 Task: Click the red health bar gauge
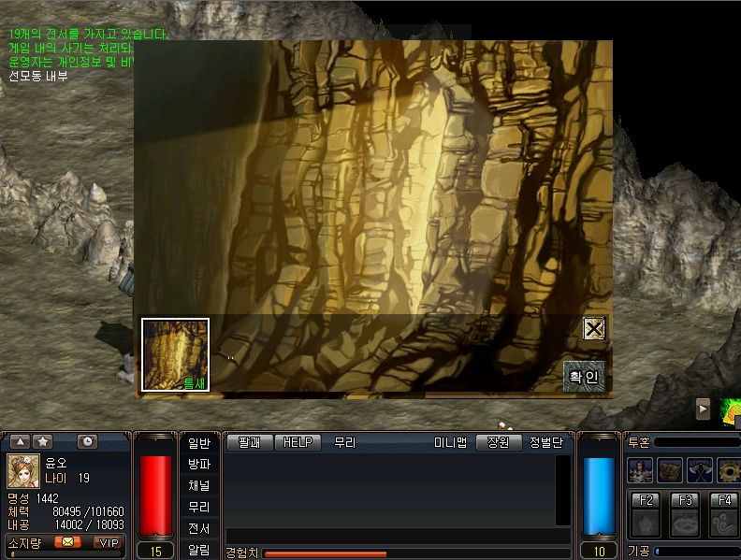pyautogui.click(x=156, y=495)
